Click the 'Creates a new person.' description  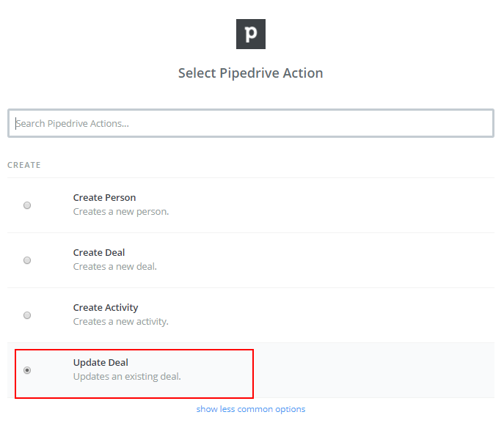click(x=121, y=212)
